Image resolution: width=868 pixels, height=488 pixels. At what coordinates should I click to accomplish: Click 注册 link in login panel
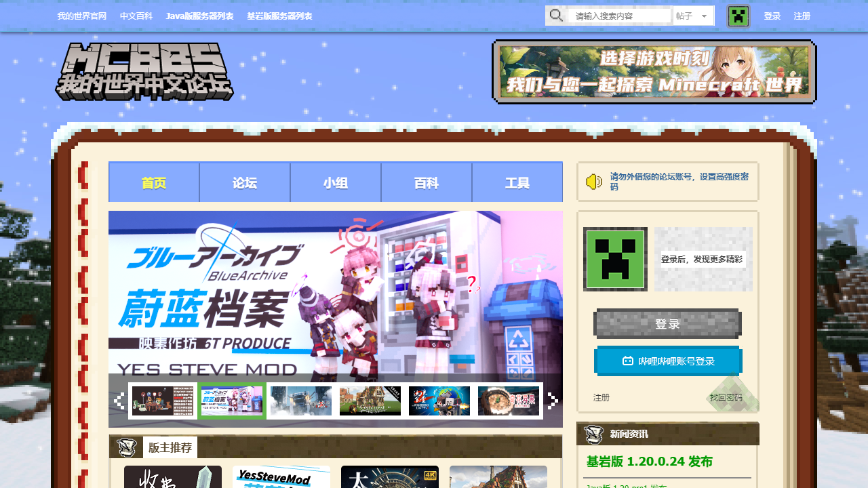601,398
